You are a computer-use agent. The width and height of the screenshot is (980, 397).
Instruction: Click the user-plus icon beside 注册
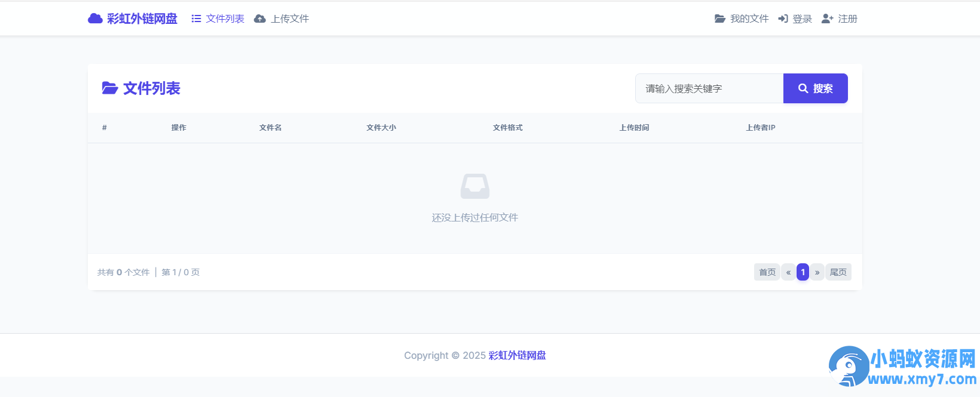click(x=828, y=19)
